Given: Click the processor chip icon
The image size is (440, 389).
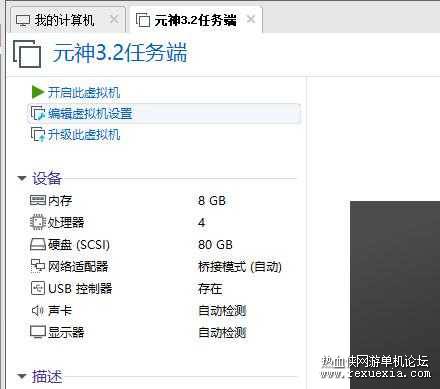Looking at the screenshot, I should point(38,222).
